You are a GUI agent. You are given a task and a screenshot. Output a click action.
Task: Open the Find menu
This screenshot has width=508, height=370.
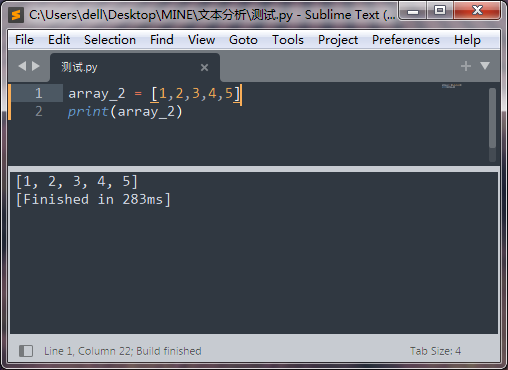[162, 40]
